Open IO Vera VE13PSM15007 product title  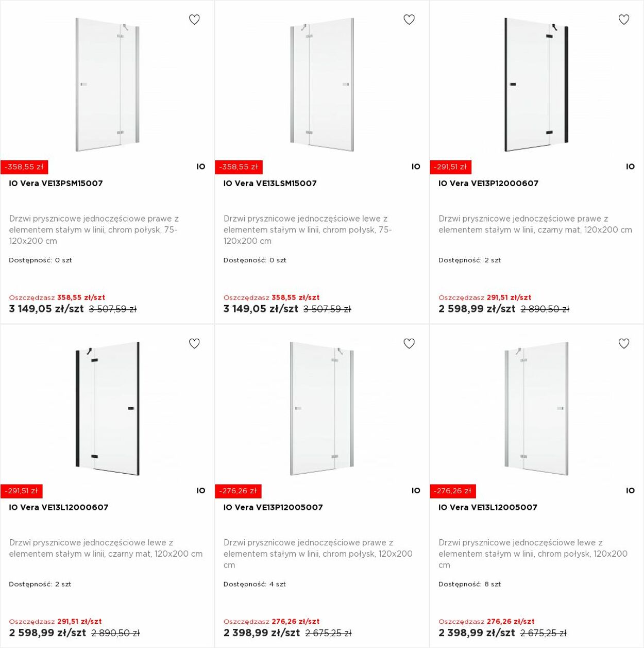tap(56, 184)
